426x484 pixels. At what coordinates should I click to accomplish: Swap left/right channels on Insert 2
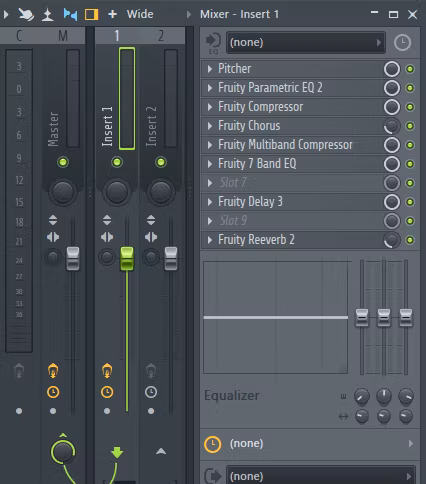point(151,237)
